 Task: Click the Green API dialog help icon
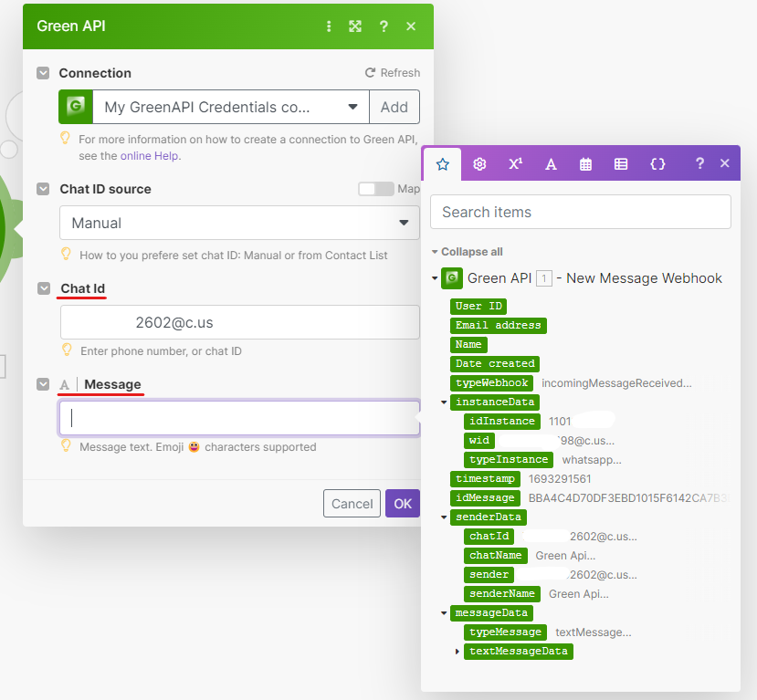coord(384,26)
